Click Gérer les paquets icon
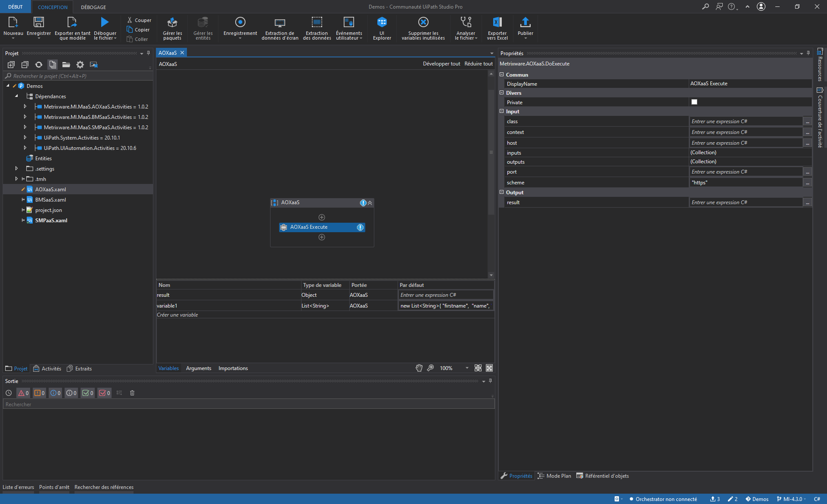Screen dimensions: 827x504 (x=172, y=22)
